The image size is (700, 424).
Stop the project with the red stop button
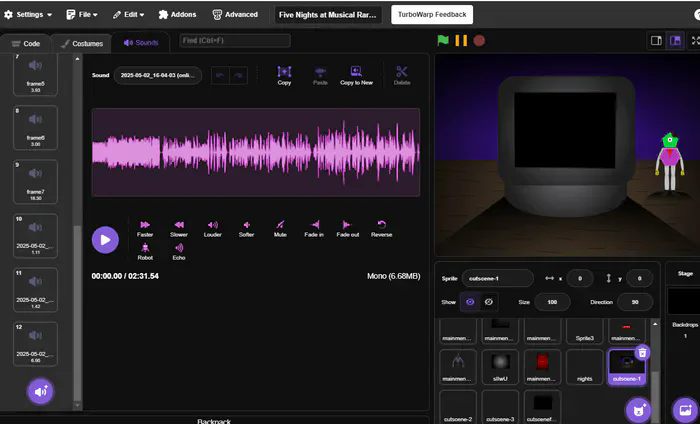point(479,41)
